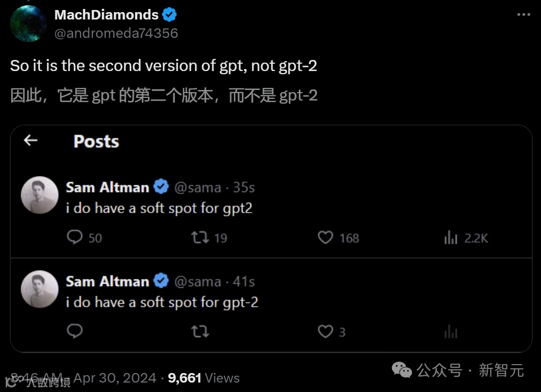Viewport: 541px width, 392px height.
Task: Reply to the gpt-2 post
Action: (x=75, y=331)
